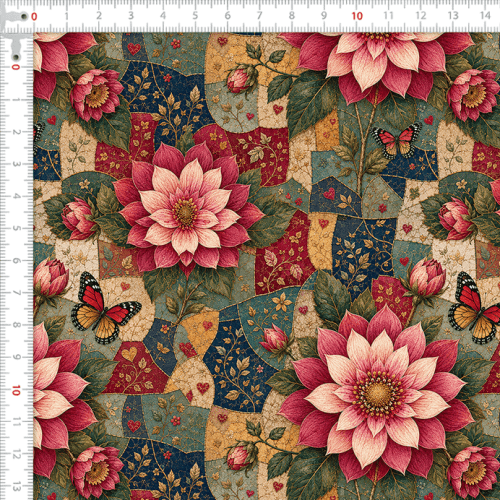Click number 3 on the horizontal ruler

(x=131, y=16)
